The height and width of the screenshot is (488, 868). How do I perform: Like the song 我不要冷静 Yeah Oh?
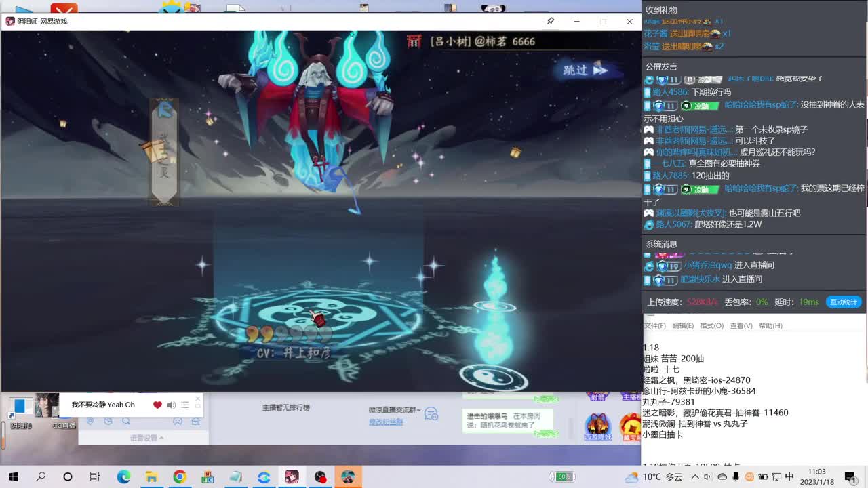(157, 405)
